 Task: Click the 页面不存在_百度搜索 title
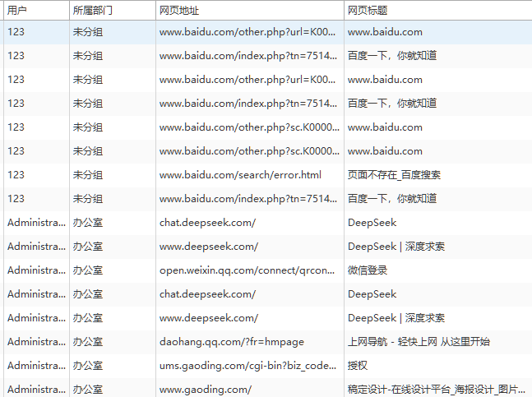[394, 175]
